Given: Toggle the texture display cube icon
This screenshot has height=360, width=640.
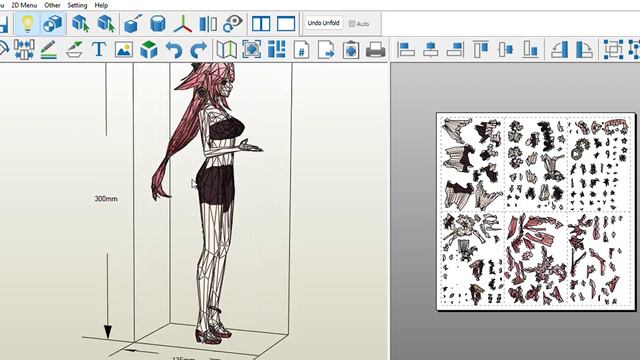Looking at the screenshot, I should (52, 23).
